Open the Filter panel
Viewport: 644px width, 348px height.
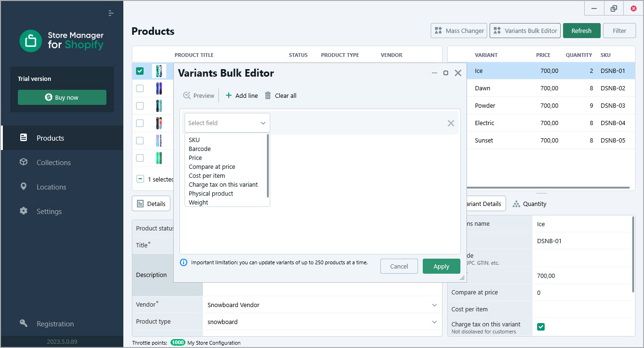(620, 31)
